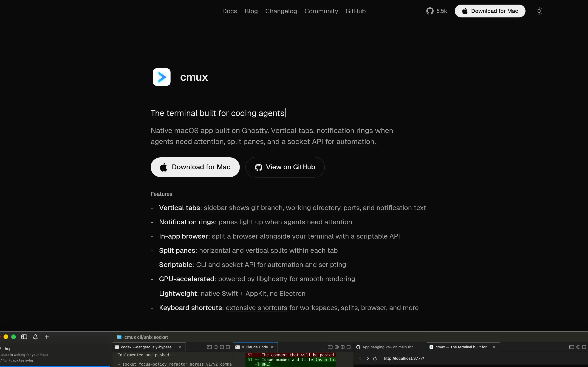This screenshot has height=367, width=588.
Task: Navigate back using the left chevron
Action: click(360, 358)
